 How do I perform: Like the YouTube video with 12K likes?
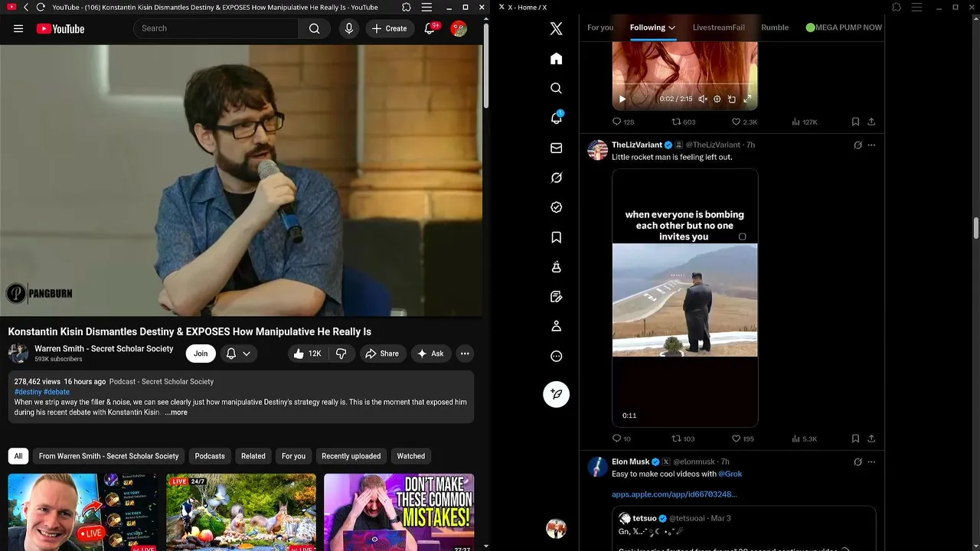click(307, 354)
